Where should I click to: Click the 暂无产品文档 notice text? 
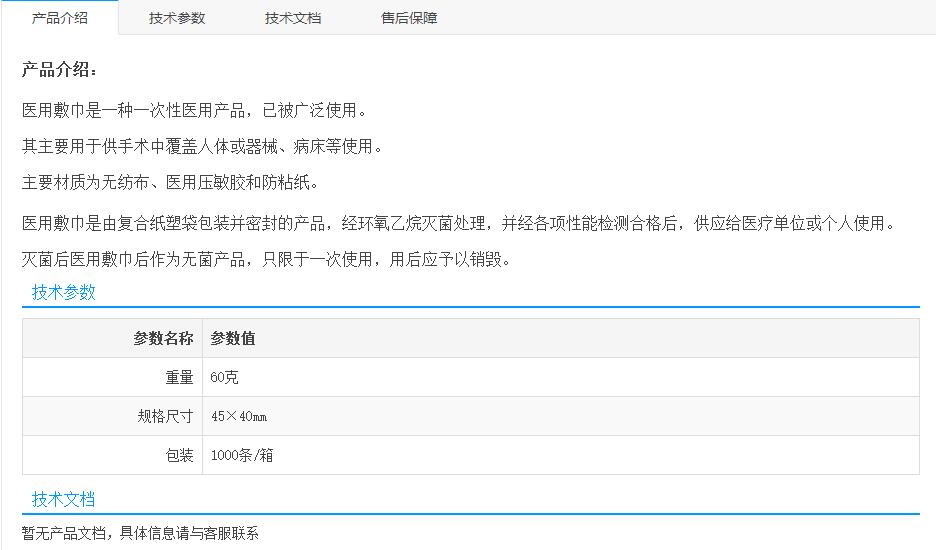(140, 533)
